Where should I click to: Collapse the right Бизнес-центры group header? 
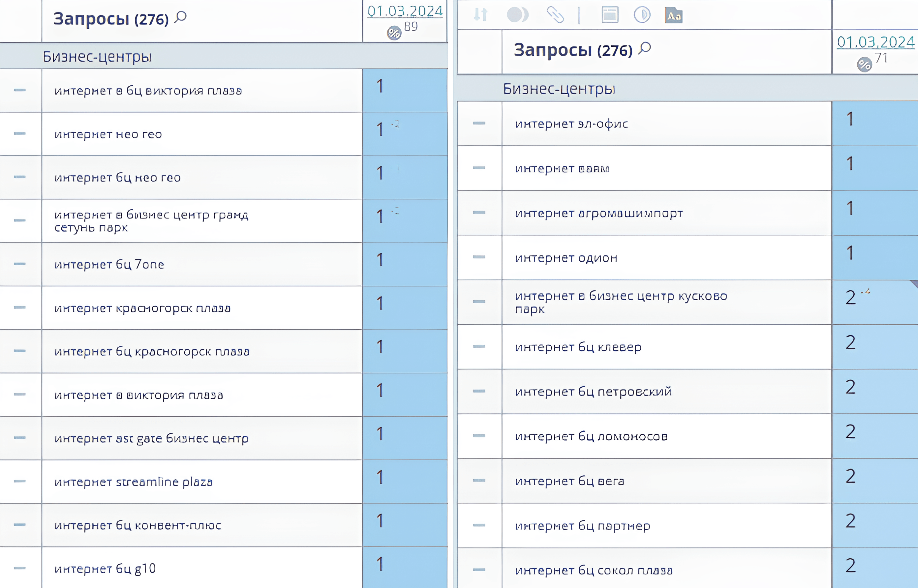[559, 89]
